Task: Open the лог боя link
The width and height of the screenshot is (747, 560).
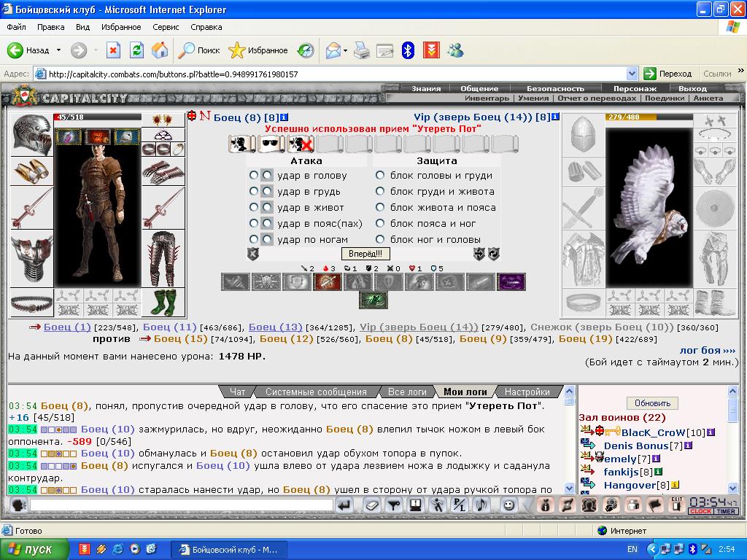Action: coord(708,350)
